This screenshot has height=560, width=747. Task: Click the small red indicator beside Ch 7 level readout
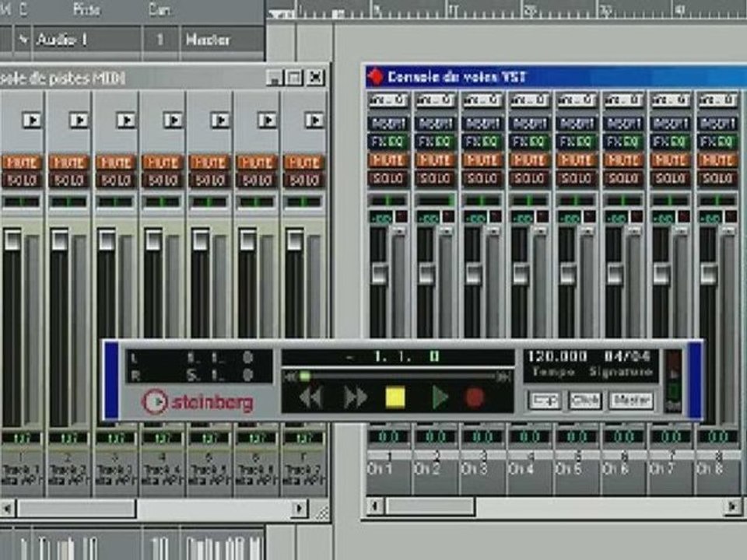pyautogui.click(x=683, y=217)
